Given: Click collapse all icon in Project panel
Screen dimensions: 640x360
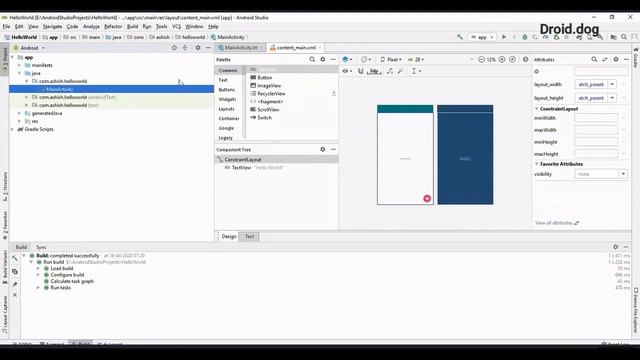Looking at the screenshot, I should pos(185,48).
